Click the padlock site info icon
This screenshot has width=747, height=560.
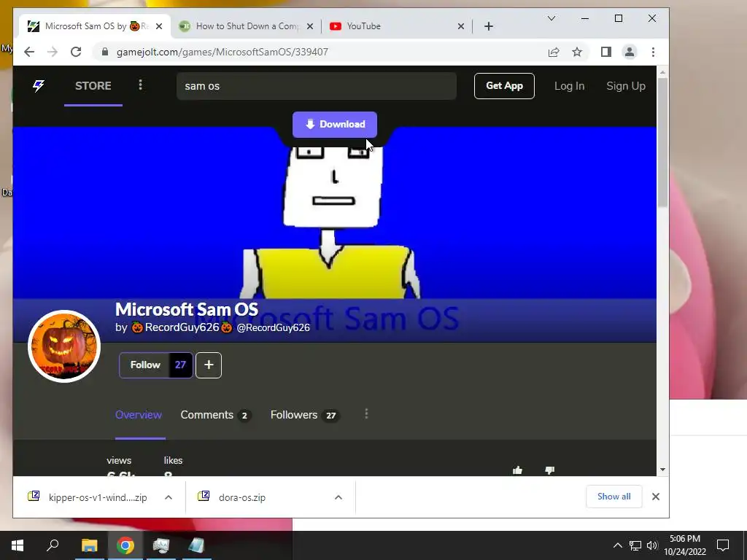[105, 52]
